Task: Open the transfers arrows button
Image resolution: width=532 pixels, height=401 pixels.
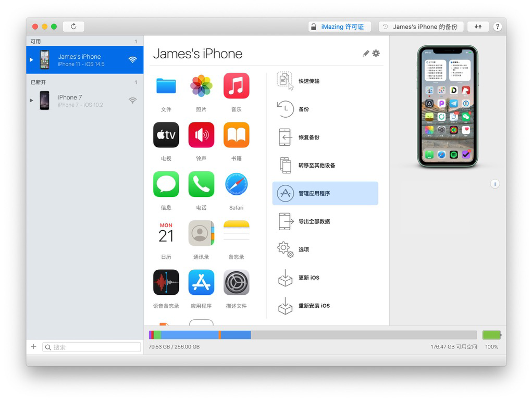Action: tap(478, 27)
